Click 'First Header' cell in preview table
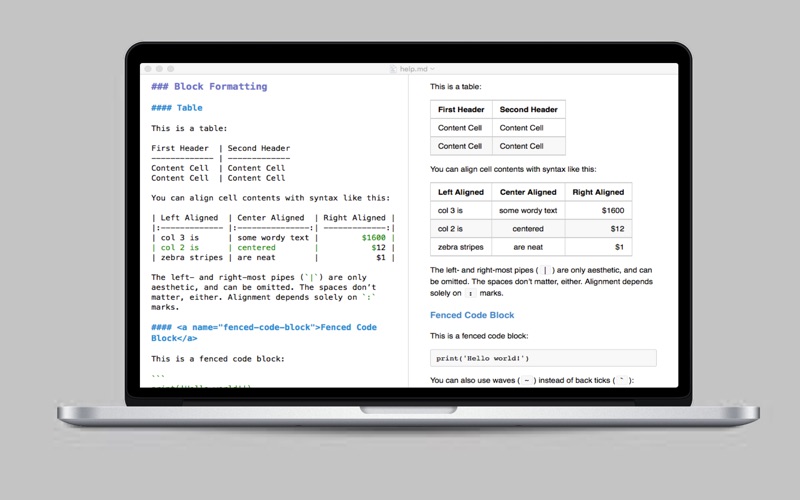The image size is (800, 500). [x=461, y=109]
